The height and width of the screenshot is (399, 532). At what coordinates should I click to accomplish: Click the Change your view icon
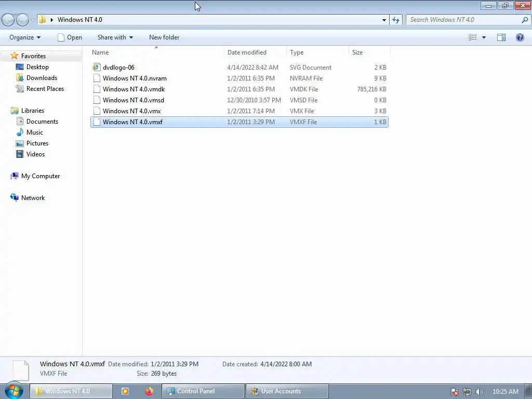click(x=473, y=37)
